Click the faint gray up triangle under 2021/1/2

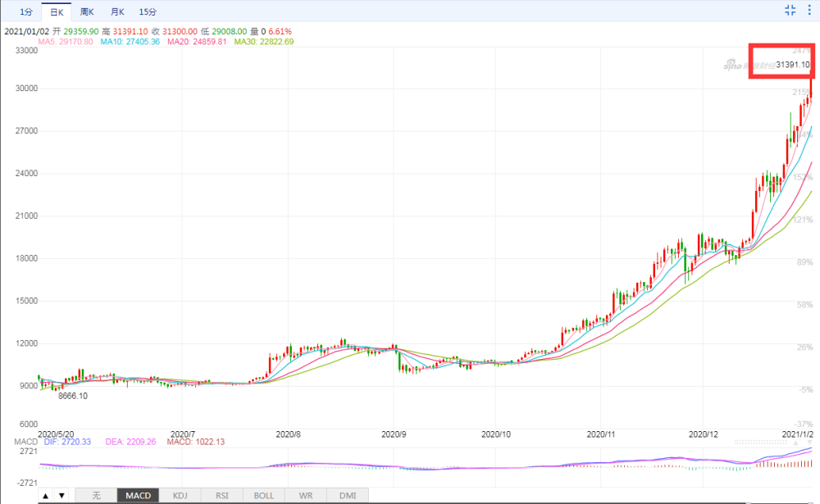(795, 443)
